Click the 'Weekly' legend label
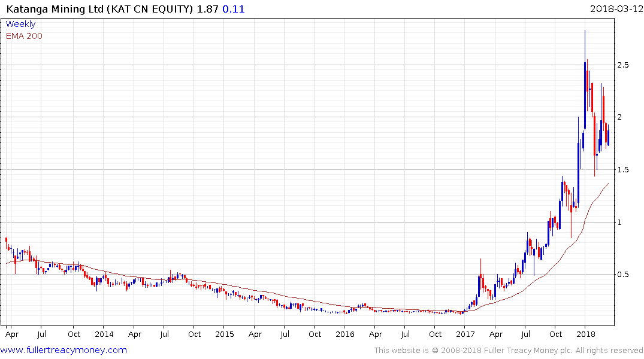The height and width of the screenshot is (359, 644). click(x=20, y=24)
